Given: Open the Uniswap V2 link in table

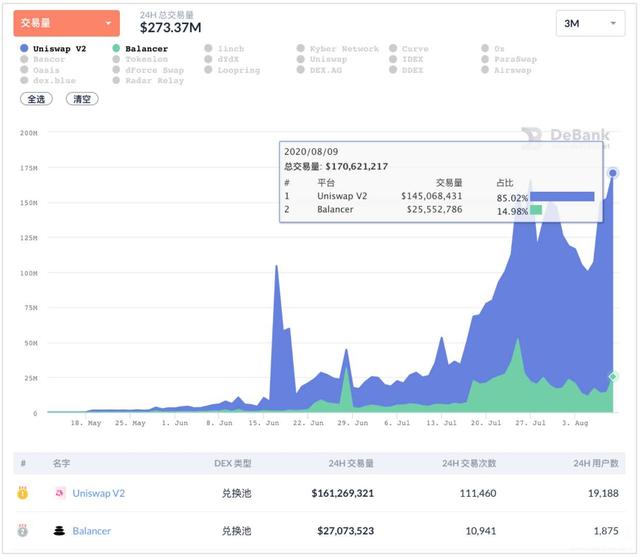Looking at the screenshot, I should (x=98, y=493).
